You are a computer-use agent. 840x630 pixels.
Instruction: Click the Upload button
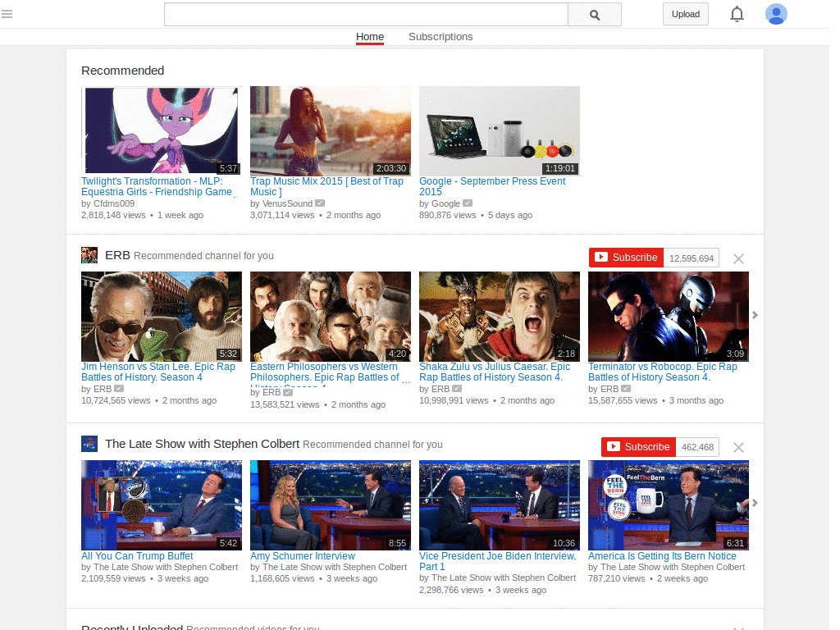[x=685, y=15]
